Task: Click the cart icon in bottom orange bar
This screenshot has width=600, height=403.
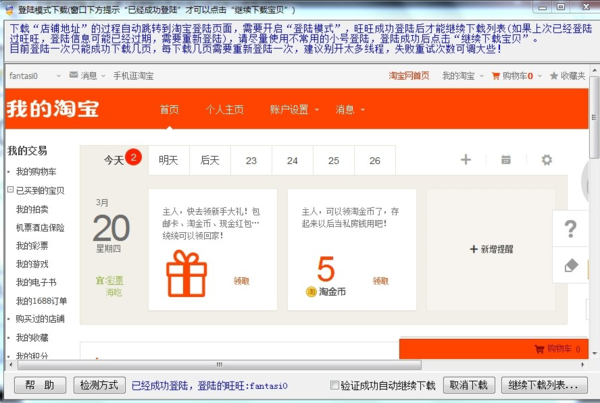Action: 539,349
